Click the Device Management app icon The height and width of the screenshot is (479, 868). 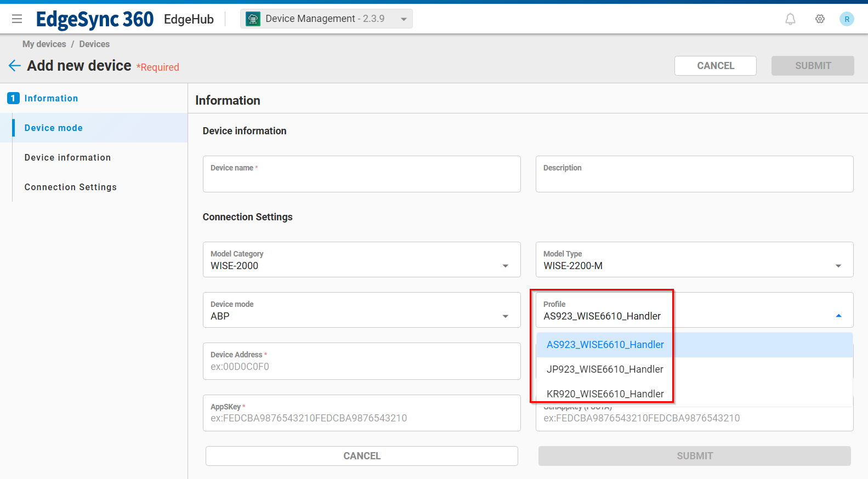pos(253,19)
